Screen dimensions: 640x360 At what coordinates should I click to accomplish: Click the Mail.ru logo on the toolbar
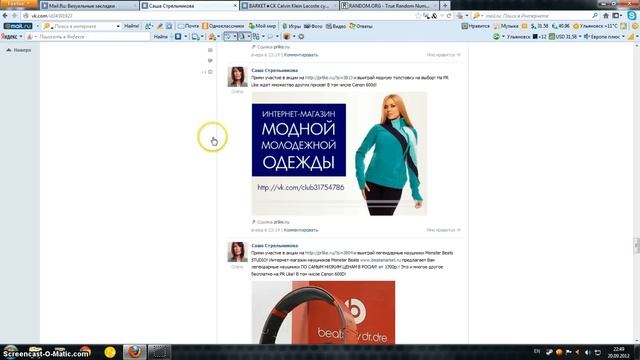click(x=18, y=26)
